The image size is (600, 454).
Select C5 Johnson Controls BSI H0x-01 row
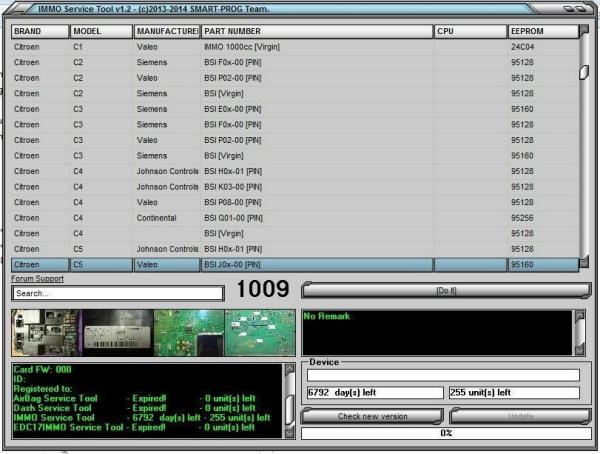point(295,249)
